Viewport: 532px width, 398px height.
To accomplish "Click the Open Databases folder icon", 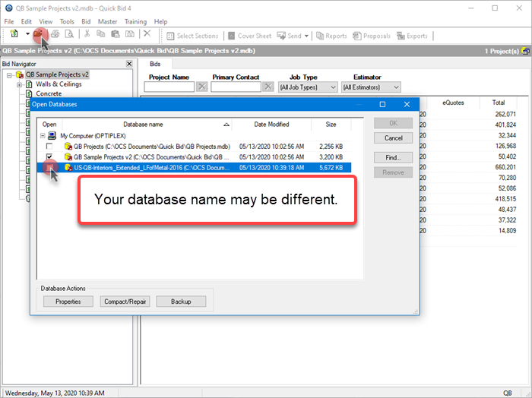I will (38, 33).
